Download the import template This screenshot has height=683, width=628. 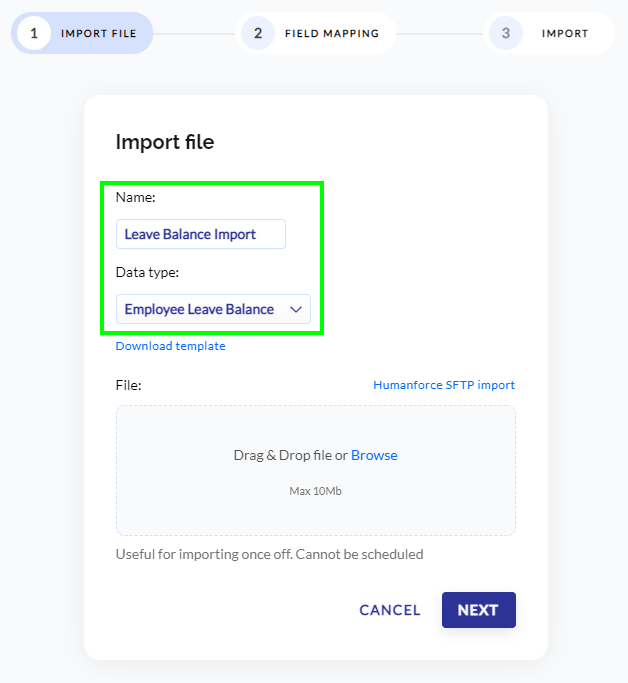click(171, 346)
